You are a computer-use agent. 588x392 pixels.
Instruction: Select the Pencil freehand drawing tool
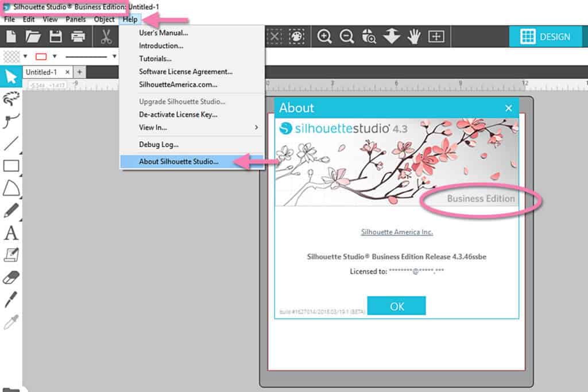pyautogui.click(x=11, y=210)
